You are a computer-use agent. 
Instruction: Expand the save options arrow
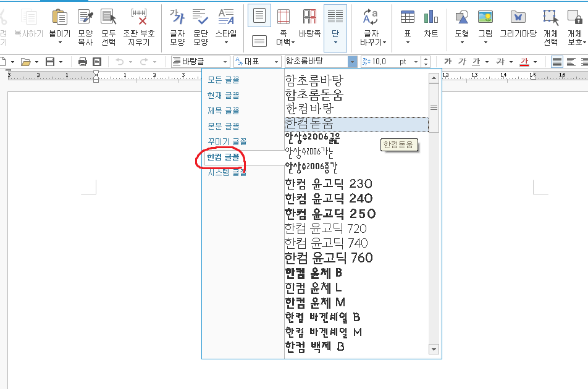61,62
